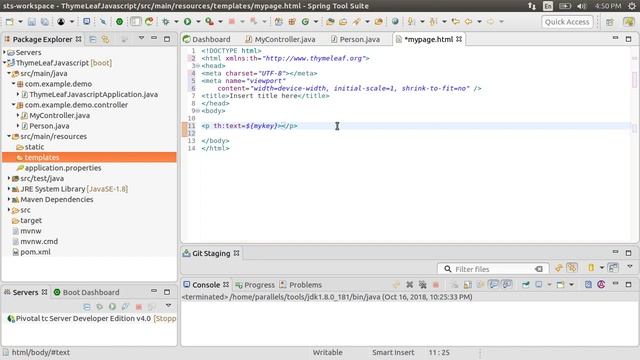Expand the Servers project node
Viewport: 640px width, 360px height.
click(x=4, y=52)
